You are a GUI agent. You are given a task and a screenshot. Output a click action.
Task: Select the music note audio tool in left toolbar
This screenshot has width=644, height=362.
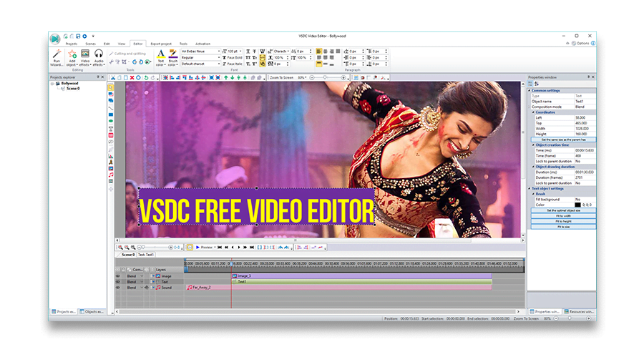point(111,175)
